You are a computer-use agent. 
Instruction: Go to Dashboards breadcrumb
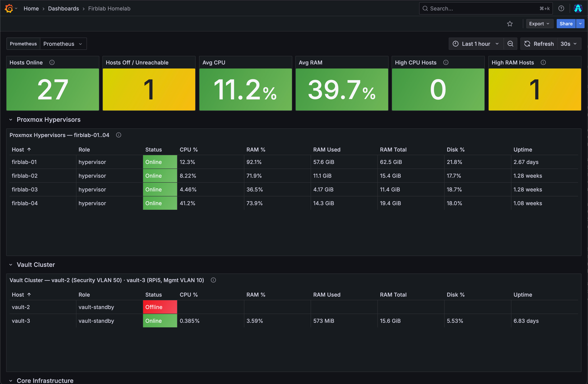click(64, 9)
